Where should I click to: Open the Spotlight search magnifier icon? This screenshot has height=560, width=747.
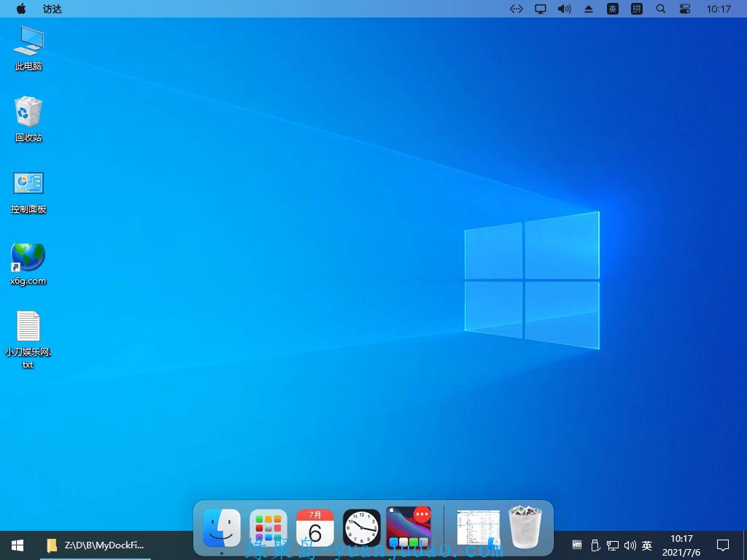(661, 9)
